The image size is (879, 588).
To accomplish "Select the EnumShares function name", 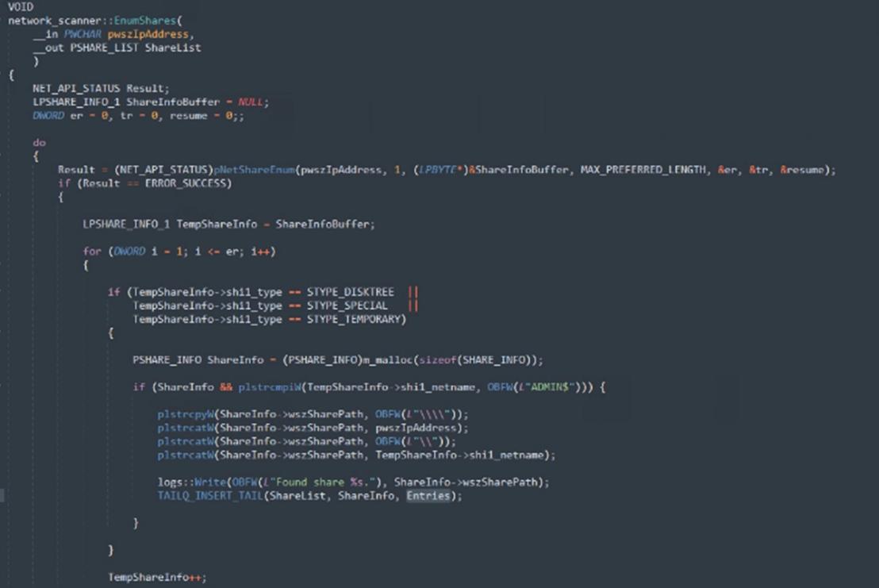I will (145, 21).
